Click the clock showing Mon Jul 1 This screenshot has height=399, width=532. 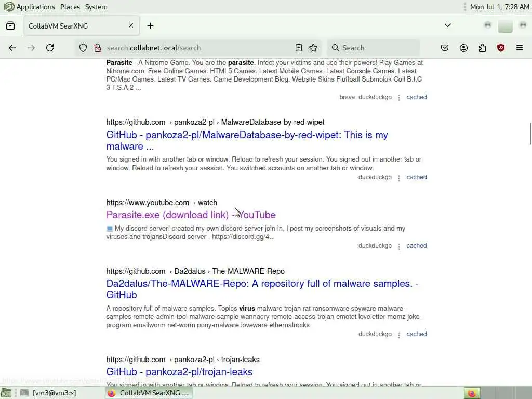[499, 7]
